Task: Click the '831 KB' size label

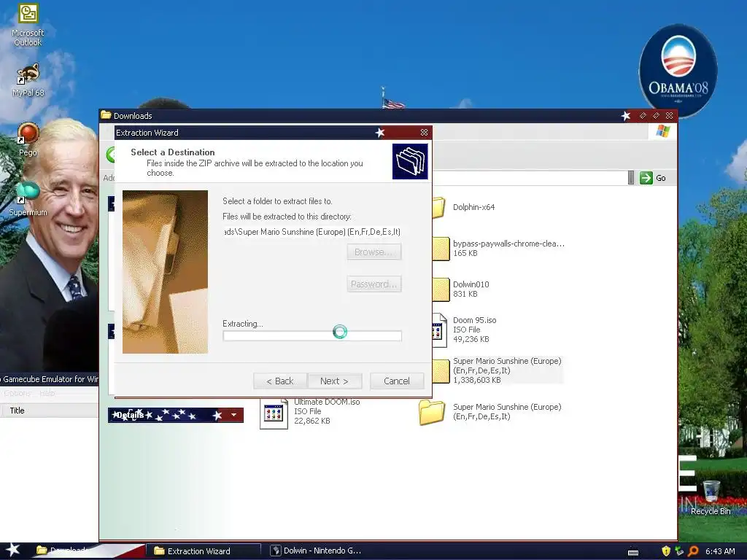Action: tap(465, 294)
